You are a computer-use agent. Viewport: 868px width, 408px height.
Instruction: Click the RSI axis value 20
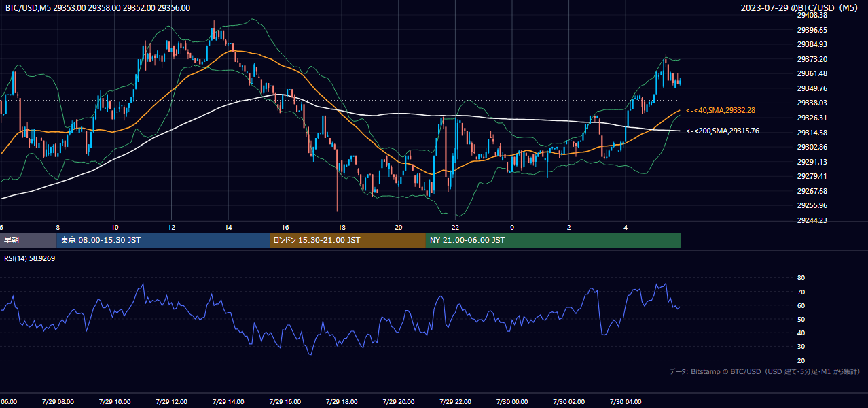[x=801, y=360]
